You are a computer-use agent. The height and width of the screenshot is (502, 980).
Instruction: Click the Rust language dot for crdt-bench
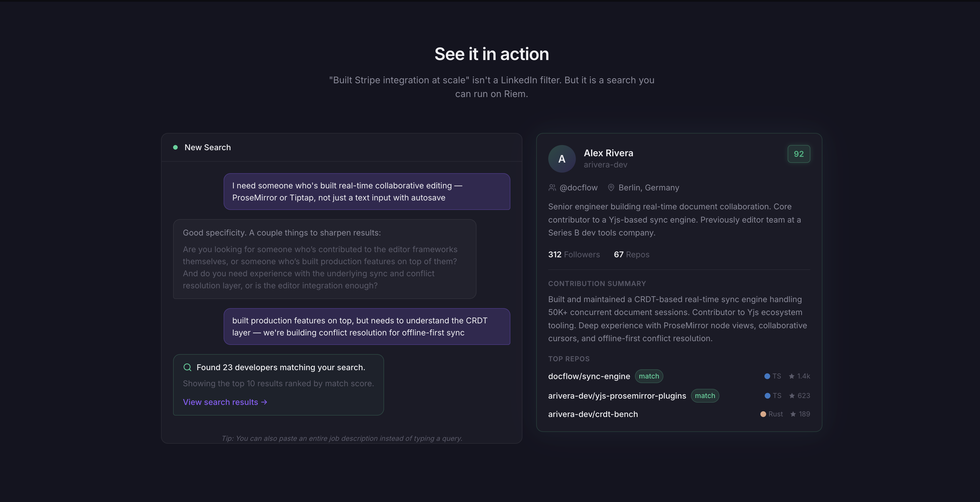pos(763,414)
